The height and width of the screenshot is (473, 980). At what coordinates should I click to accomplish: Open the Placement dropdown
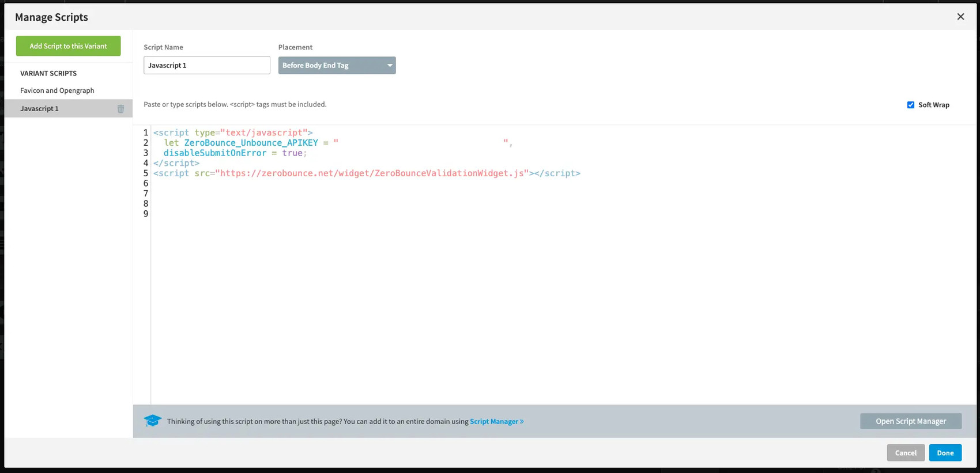(337, 65)
